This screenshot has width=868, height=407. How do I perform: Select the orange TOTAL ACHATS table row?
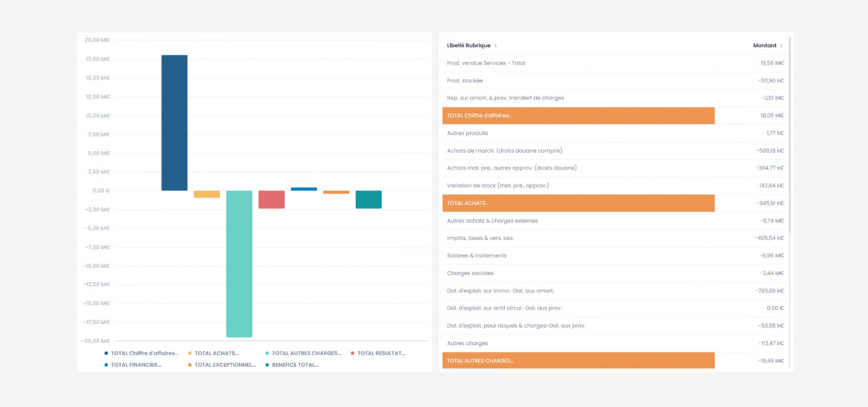click(x=578, y=203)
